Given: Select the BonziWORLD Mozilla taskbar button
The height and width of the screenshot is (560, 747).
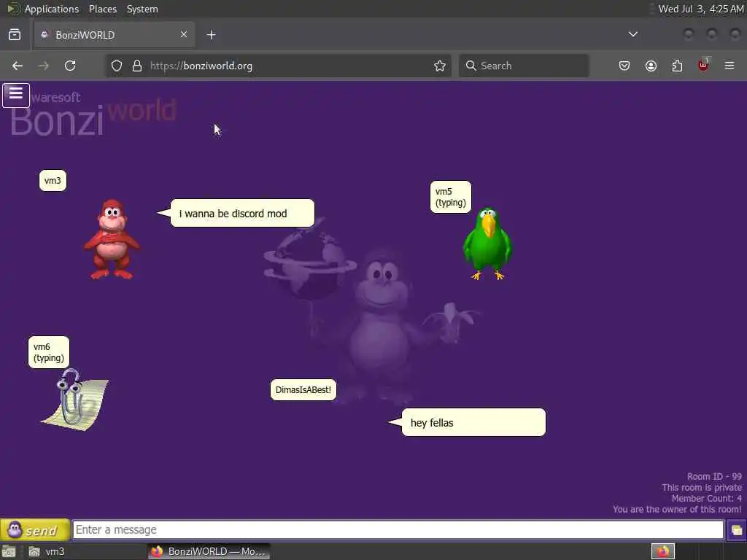Looking at the screenshot, I should pos(209,551).
